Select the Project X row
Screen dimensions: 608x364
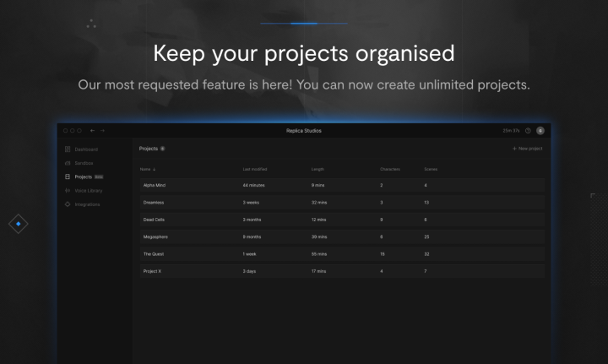(x=342, y=271)
